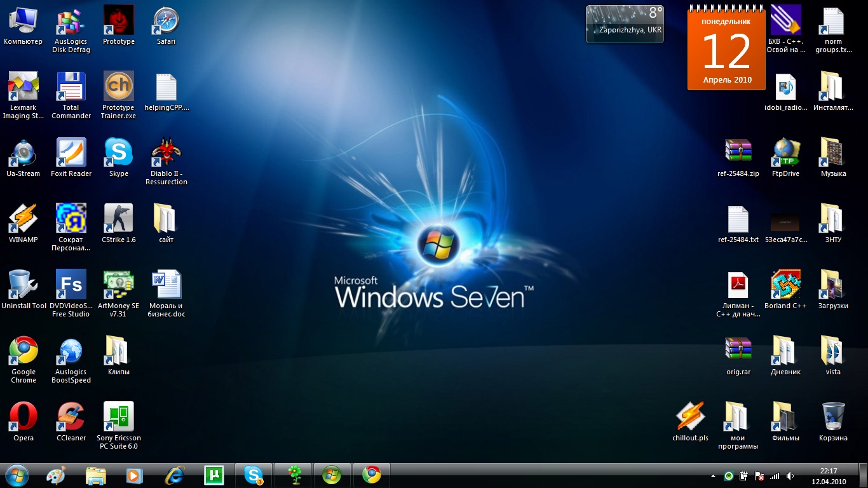Switch to the green flower taskbar button
868x488 pixels.
tap(293, 475)
